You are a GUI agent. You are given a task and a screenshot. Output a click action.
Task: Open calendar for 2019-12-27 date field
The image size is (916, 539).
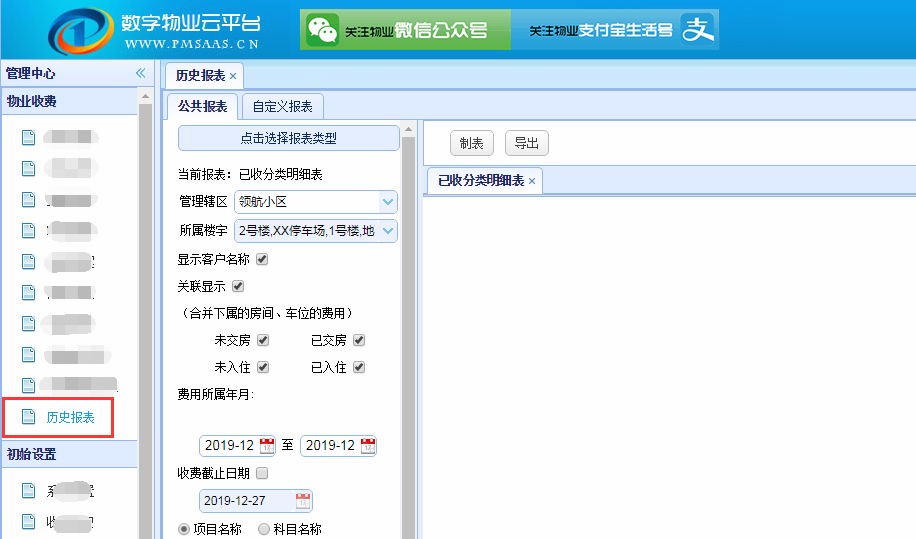point(302,501)
